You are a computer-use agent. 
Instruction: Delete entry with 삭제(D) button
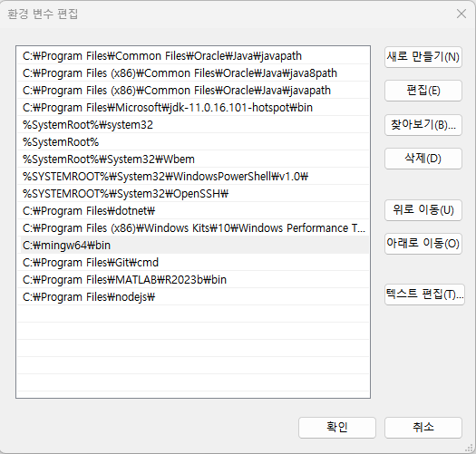click(x=423, y=159)
